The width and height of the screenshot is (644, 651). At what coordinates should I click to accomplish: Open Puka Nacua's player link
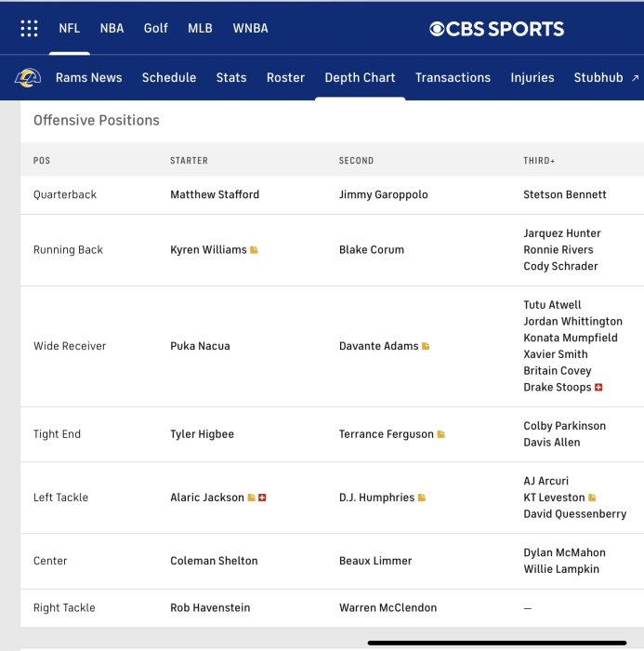[x=200, y=346]
